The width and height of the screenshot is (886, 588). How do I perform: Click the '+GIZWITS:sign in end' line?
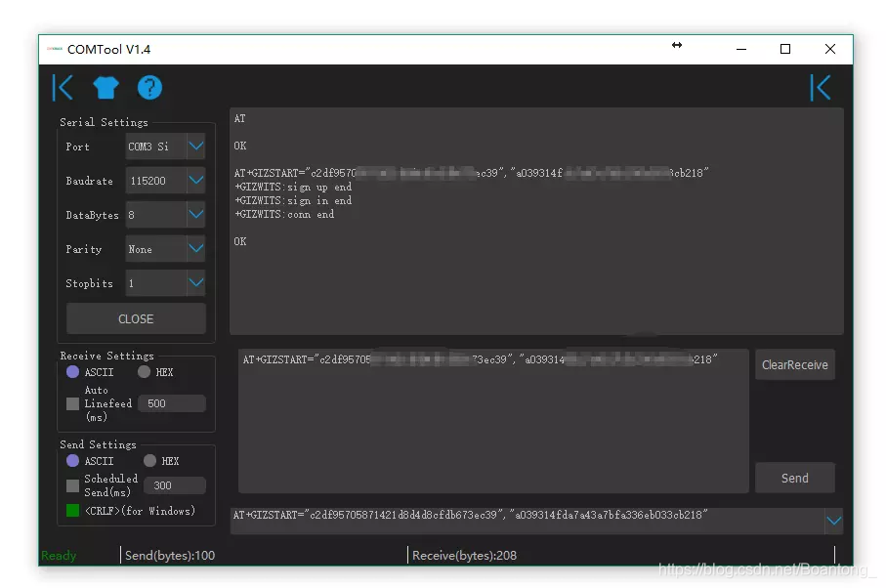click(x=293, y=200)
